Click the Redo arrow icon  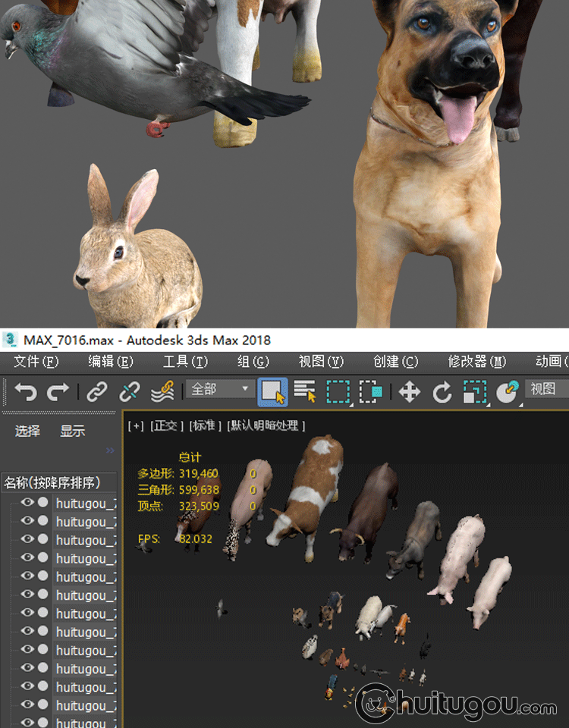[58, 392]
